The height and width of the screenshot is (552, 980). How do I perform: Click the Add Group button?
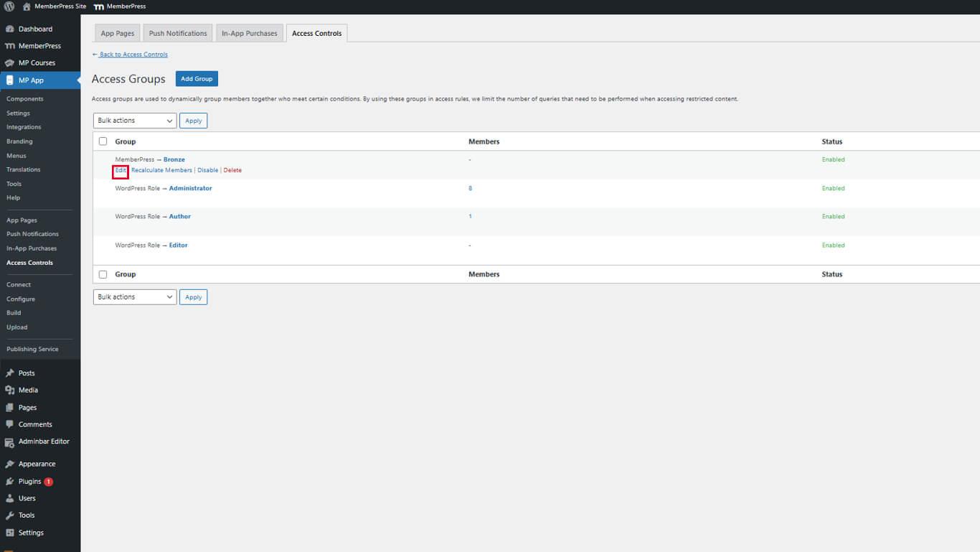(x=197, y=79)
